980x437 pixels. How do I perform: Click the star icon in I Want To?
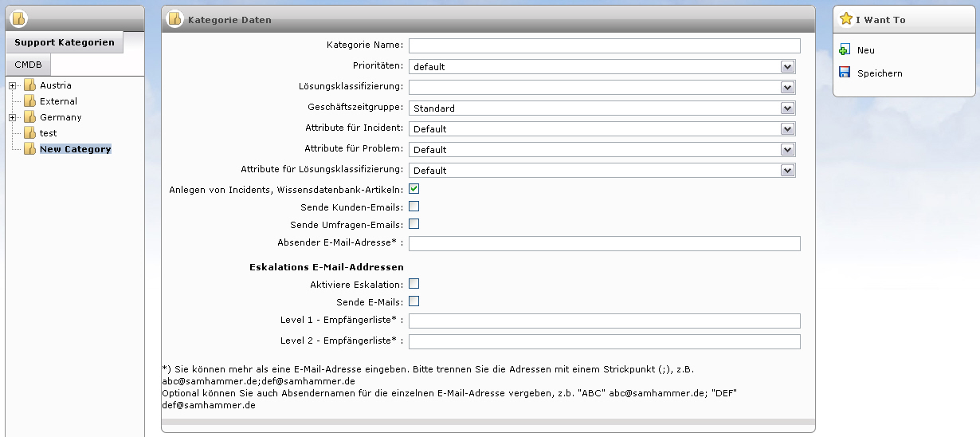click(846, 19)
